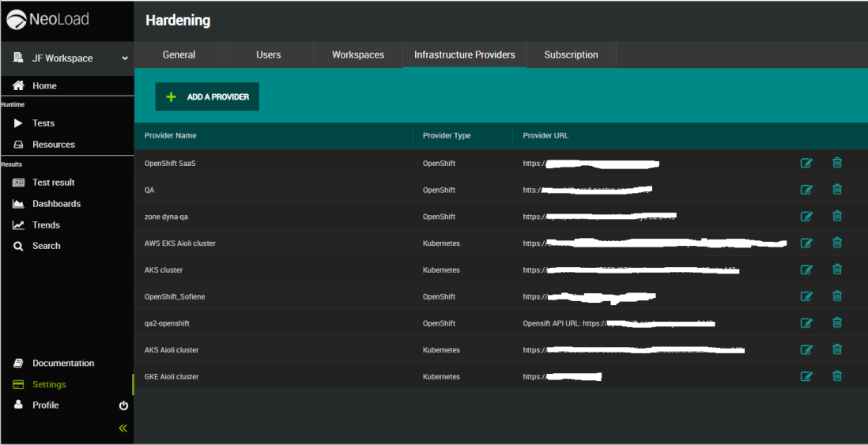This screenshot has height=445, width=868.
Task: Delete the AKS cluster provider
Action: (x=836, y=270)
